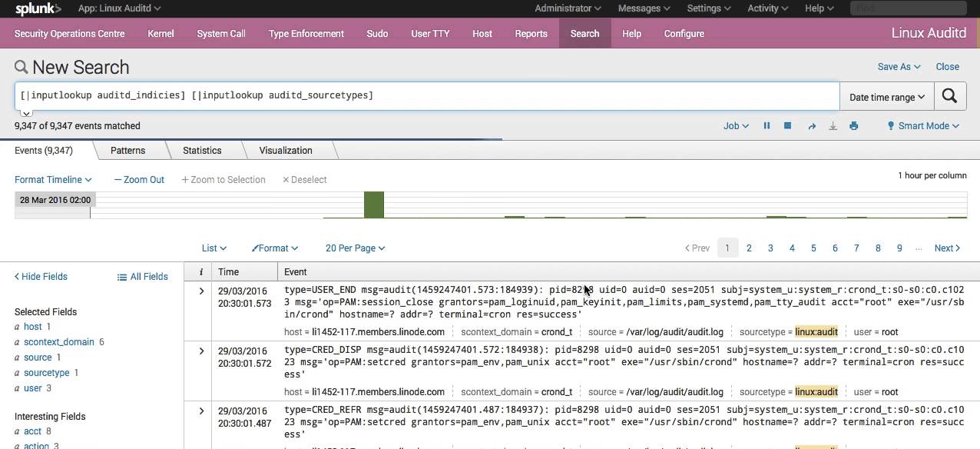Open the Job dropdown

click(736, 126)
